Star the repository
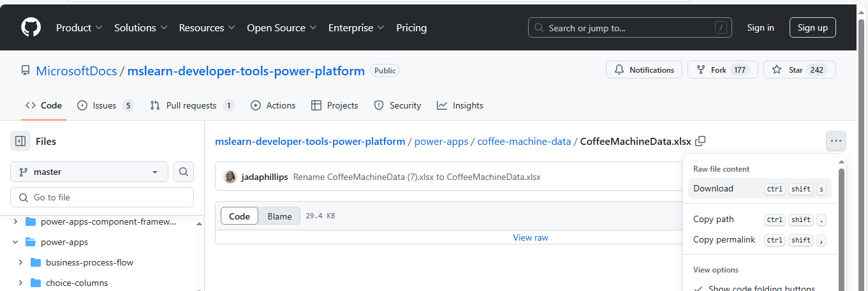The height and width of the screenshot is (291, 868). tap(799, 70)
